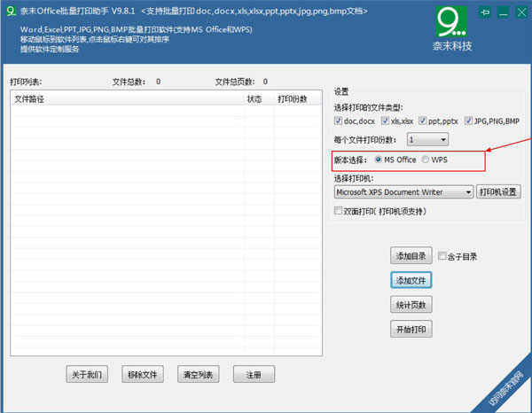Click the 访问奈末官网 corner link
This screenshot has width=532, height=413.
coord(505,388)
